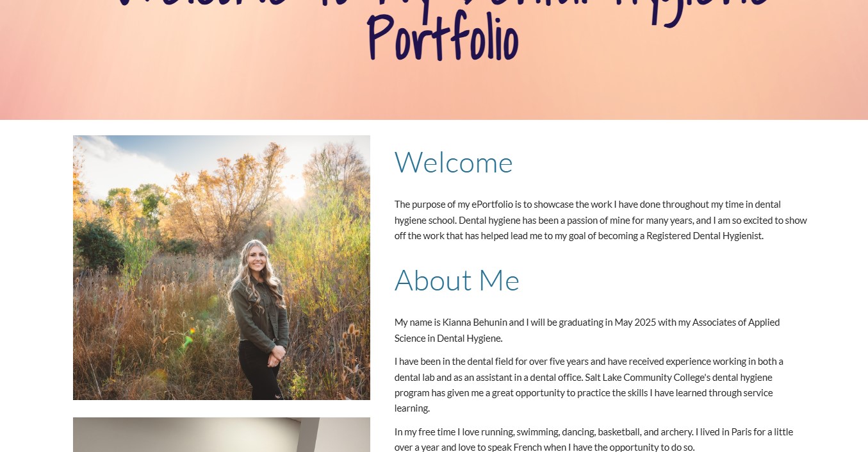Image resolution: width=868 pixels, height=452 pixels.
Task: Select the 'Welcome' heading
Action: [454, 162]
